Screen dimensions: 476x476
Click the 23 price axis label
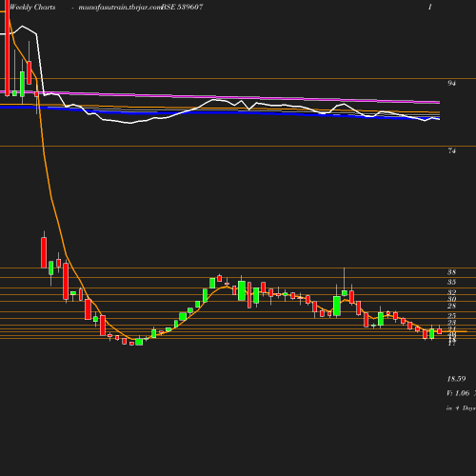point(451,323)
